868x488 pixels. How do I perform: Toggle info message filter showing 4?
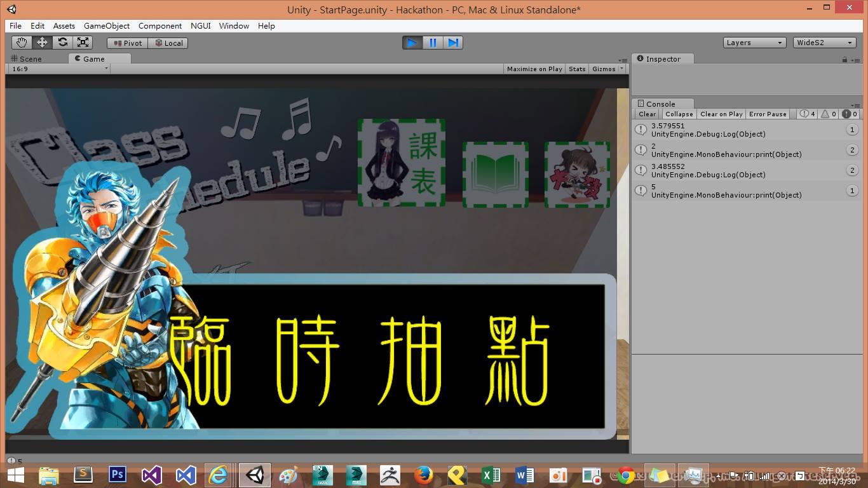[808, 114]
